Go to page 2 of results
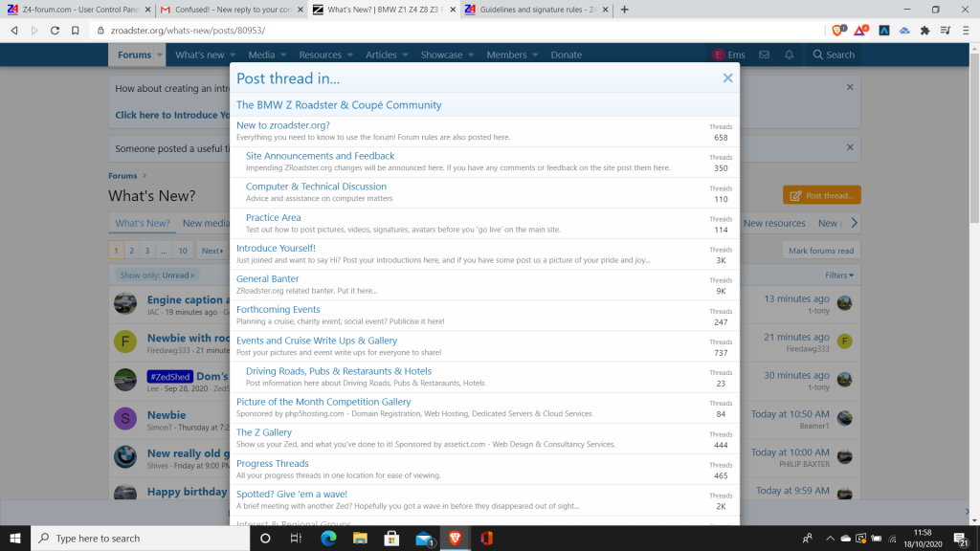Screen dimensions: 980x551 [131, 251]
